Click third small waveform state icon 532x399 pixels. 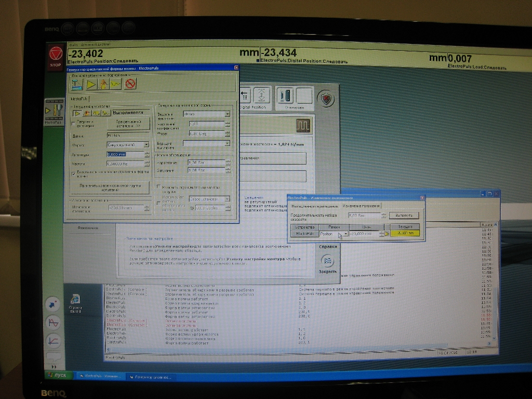tap(96, 113)
